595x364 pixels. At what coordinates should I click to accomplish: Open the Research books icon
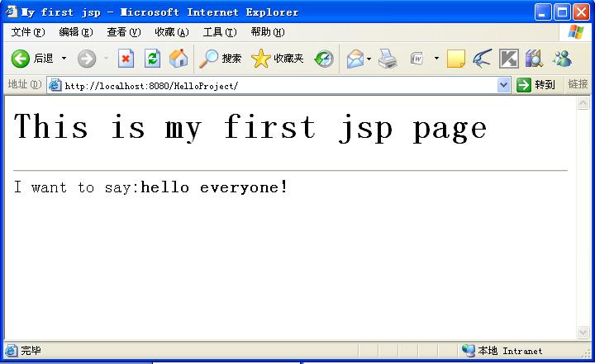[x=535, y=59]
